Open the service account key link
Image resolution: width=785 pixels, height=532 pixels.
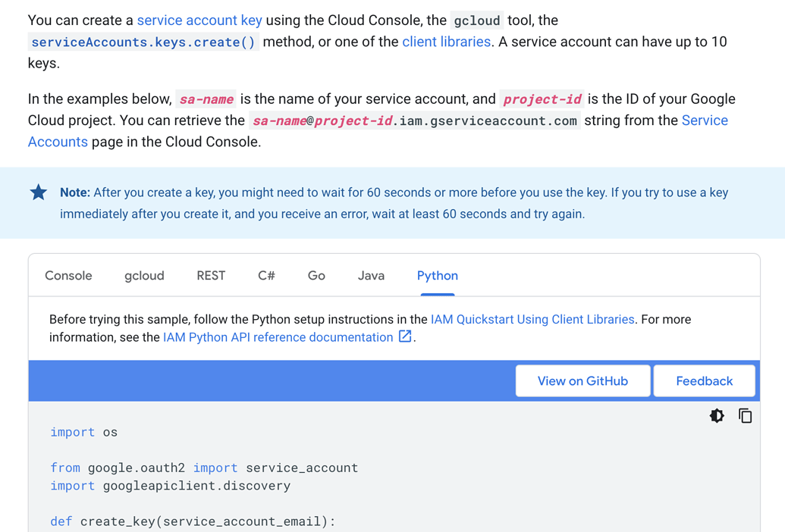click(199, 20)
